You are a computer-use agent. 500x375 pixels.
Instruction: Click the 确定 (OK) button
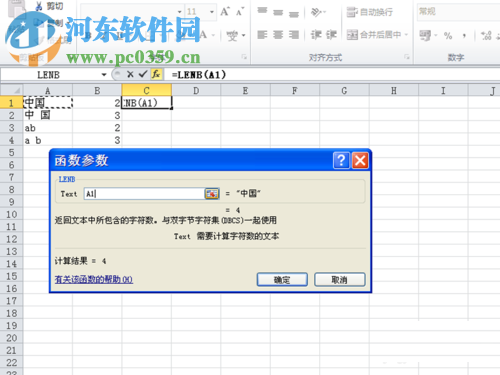[282, 280]
